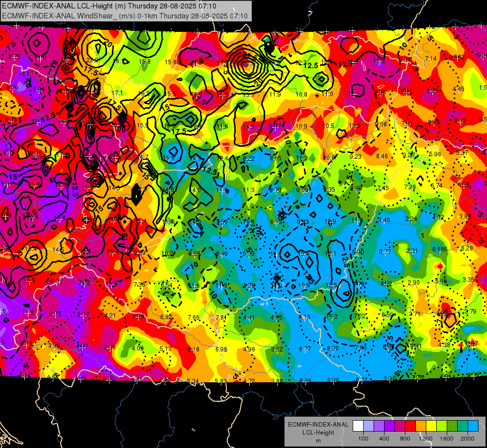Click the 1600 legend tick label

point(447,439)
